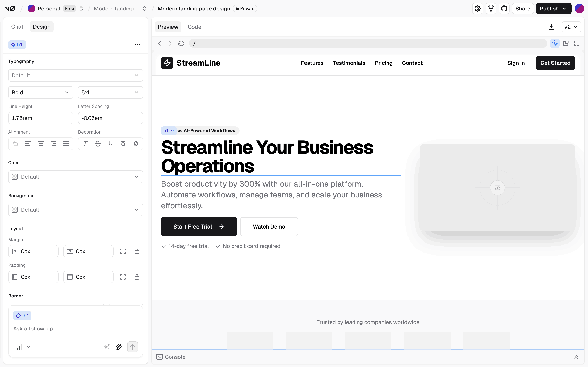Viewport: 588px width, 367px height.
Task: Expand the v2 version dropdown
Action: coord(571,27)
